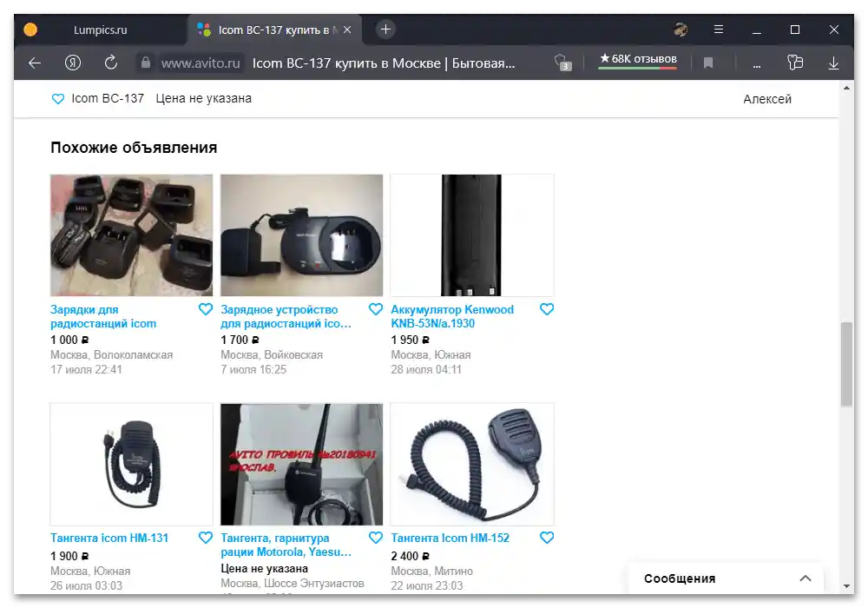Favorite the Тангента Icom HM-152 heart

coord(546,538)
